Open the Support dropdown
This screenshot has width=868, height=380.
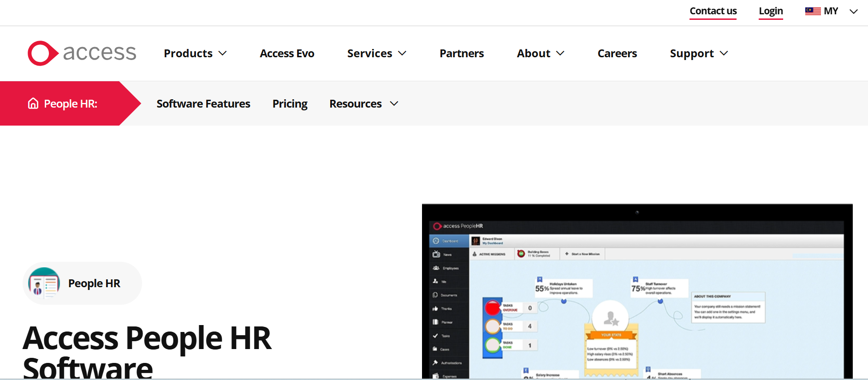tap(699, 54)
